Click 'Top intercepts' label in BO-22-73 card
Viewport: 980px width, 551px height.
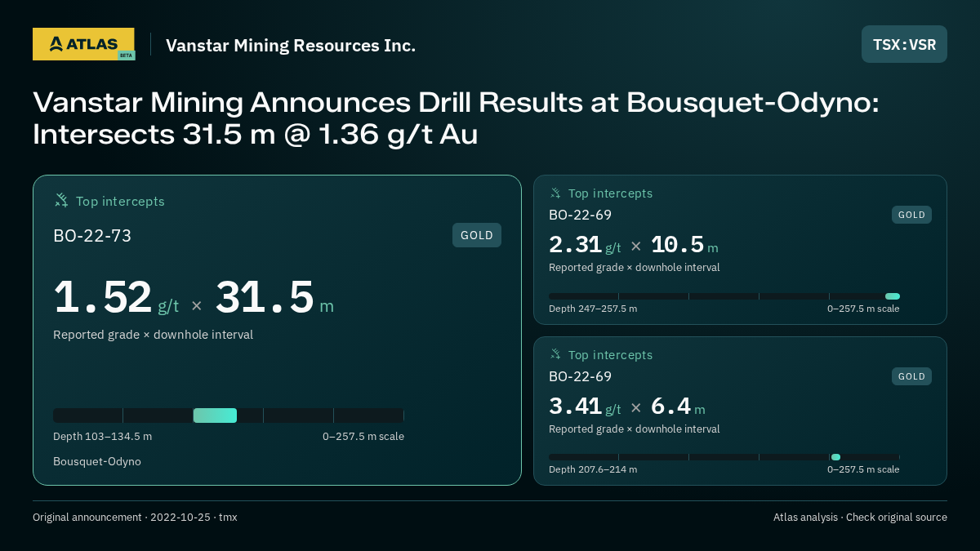click(x=120, y=201)
